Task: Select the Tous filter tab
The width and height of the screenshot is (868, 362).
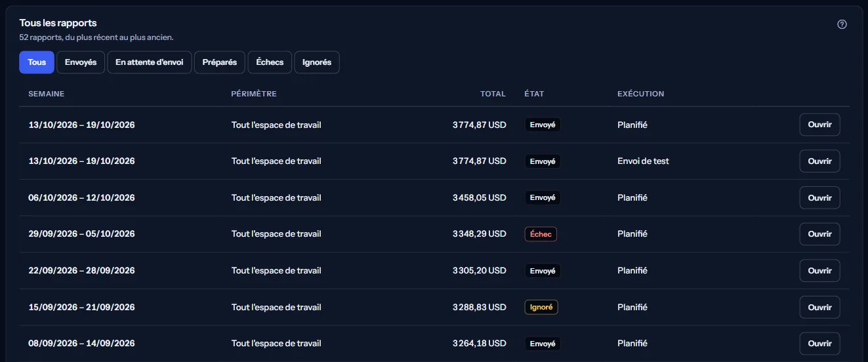Action: pos(37,62)
